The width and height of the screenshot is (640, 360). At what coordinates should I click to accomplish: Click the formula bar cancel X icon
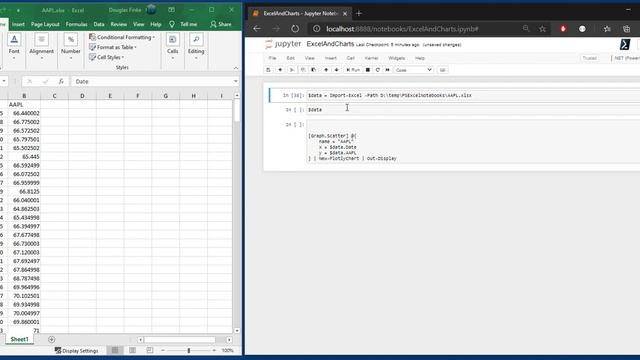pos(29,81)
